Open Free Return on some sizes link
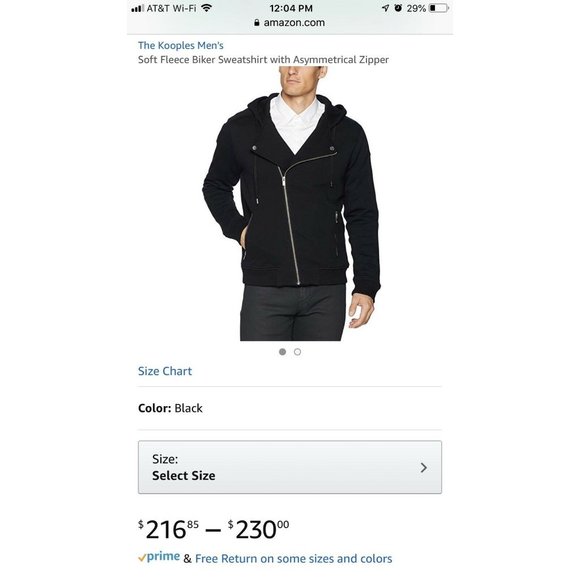The image size is (580, 580). [x=294, y=559]
